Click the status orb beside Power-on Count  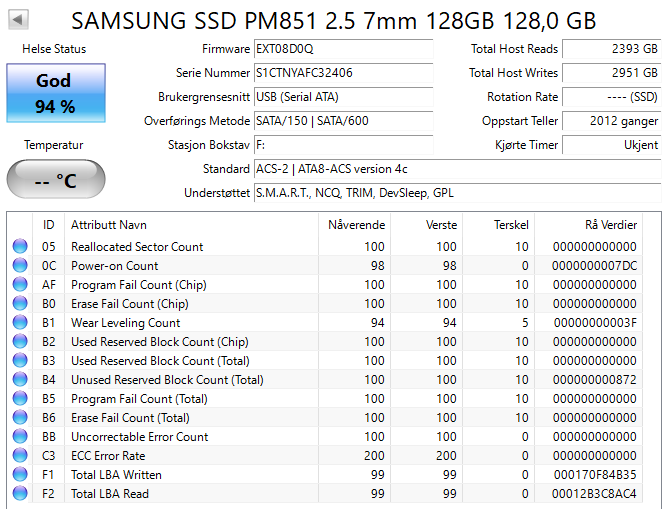pos(20,266)
